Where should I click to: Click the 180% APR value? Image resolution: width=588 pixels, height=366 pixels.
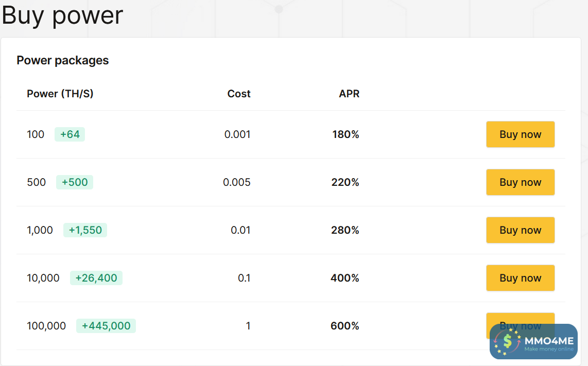pyautogui.click(x=345, y=134)
